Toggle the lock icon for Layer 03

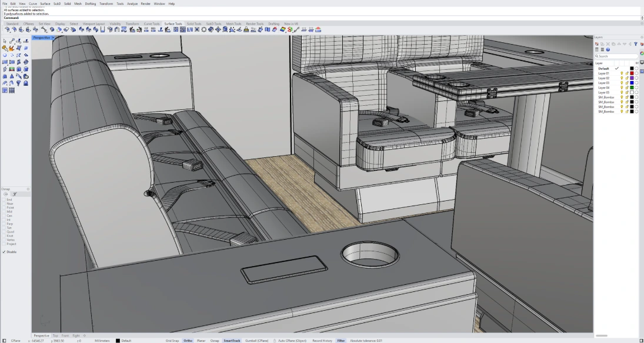(x=627, y=83)
